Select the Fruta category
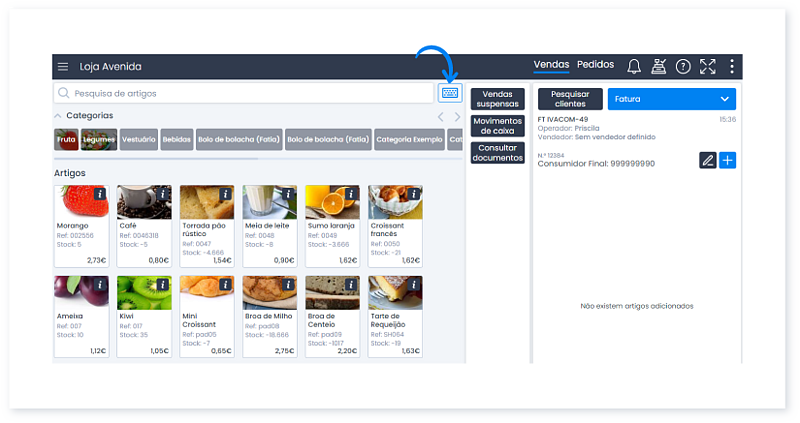800x423 pixels. point(66,139)
